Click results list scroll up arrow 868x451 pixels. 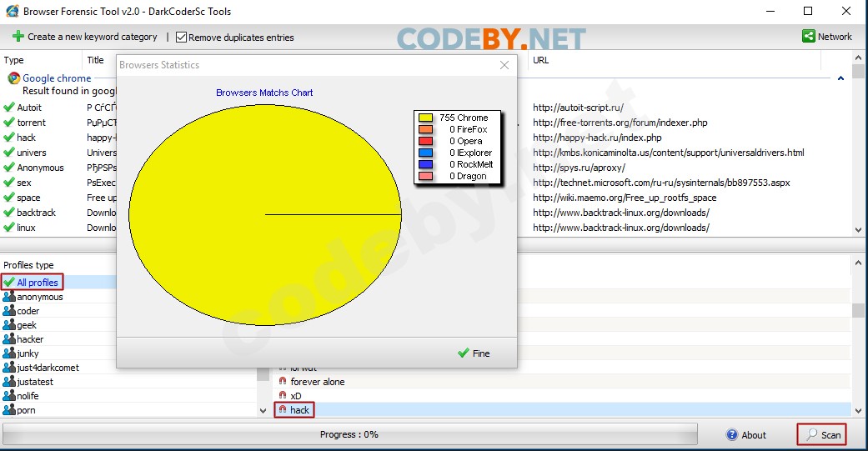[858, 58]
